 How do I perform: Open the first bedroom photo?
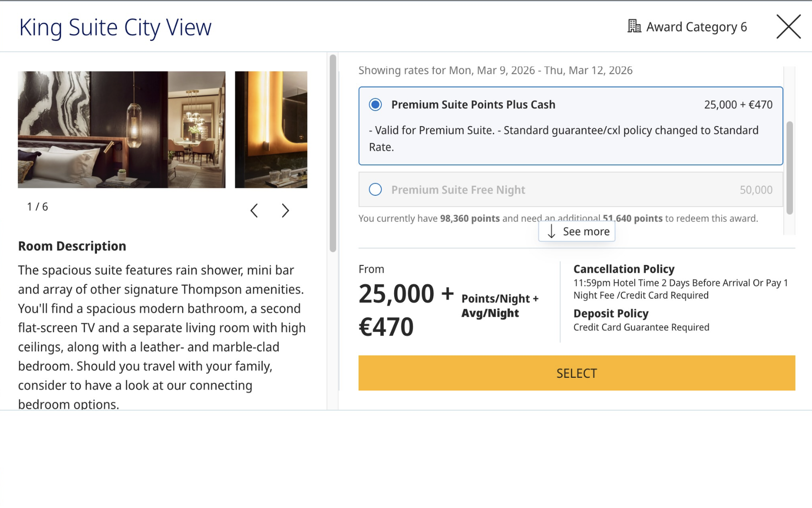point(122,129)
